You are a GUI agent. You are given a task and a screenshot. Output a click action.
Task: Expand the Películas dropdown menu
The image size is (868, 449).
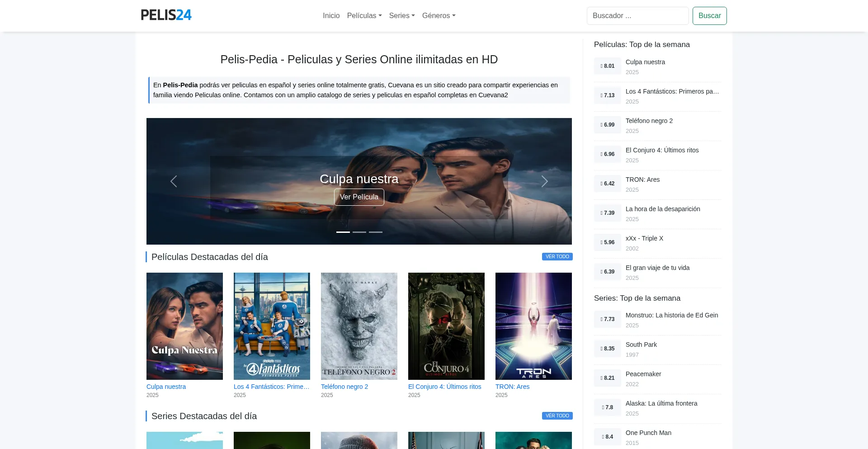(x=364, y=16)
